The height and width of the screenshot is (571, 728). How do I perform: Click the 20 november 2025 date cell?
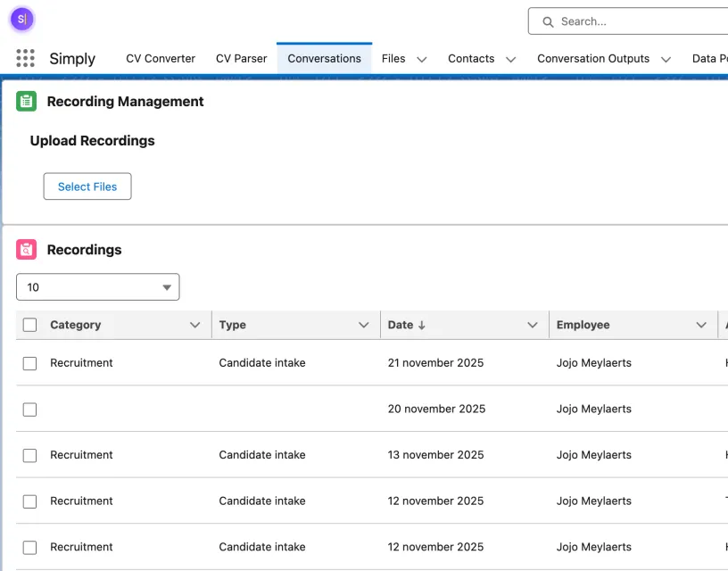point(436,409)
